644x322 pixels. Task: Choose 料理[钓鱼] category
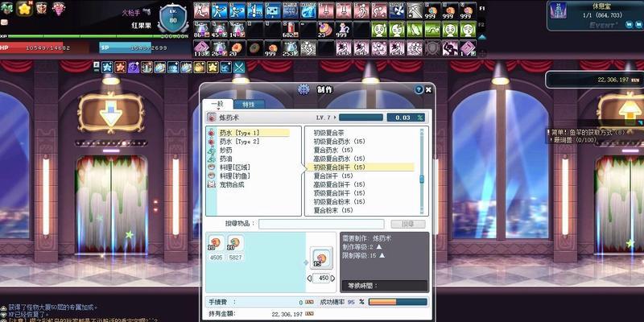coord(234,175)
